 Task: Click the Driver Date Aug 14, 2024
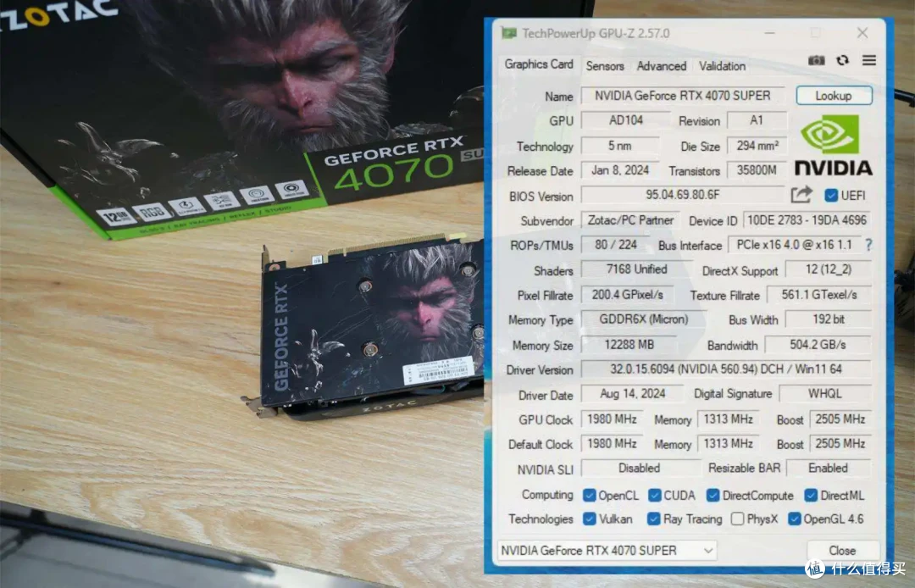(x=632, y=394)
